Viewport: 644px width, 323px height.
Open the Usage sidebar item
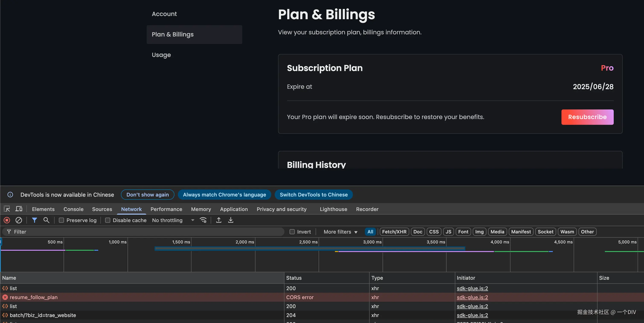pos(161,55)
